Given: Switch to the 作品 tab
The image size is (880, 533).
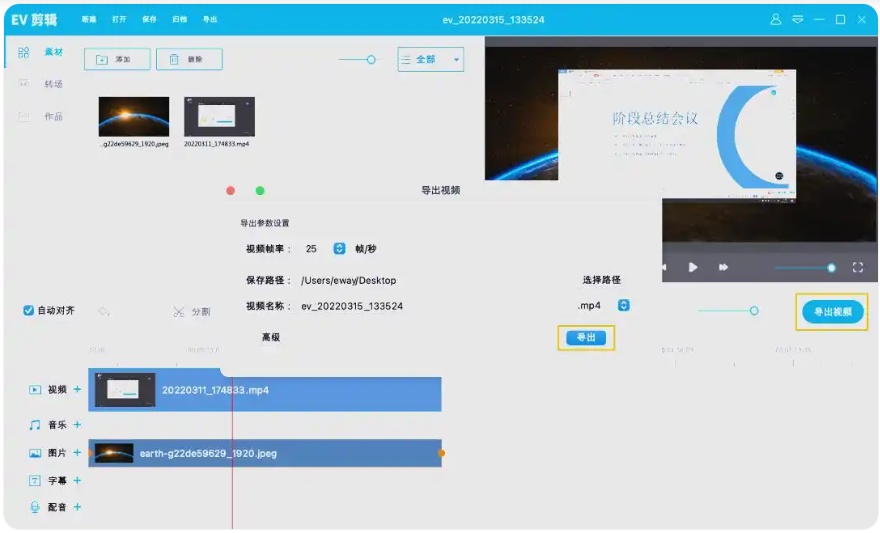Looking at the screenshot, I should click(54, 117).
